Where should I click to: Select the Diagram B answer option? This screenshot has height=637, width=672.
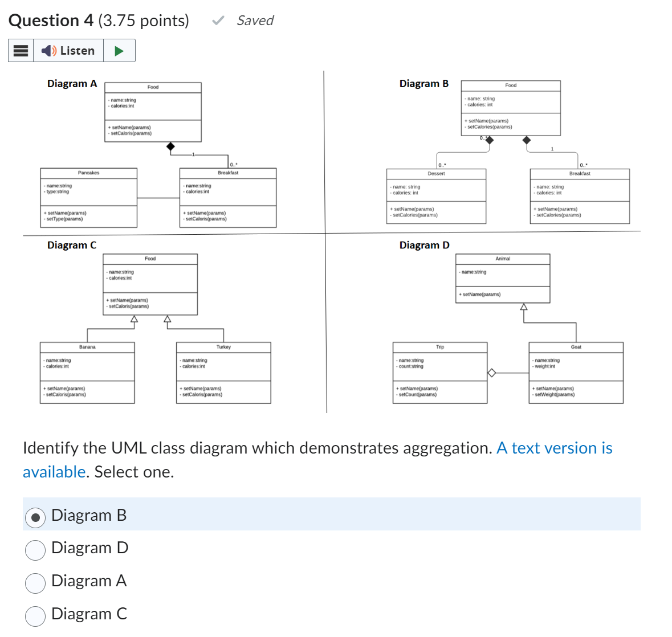[35, 517]
